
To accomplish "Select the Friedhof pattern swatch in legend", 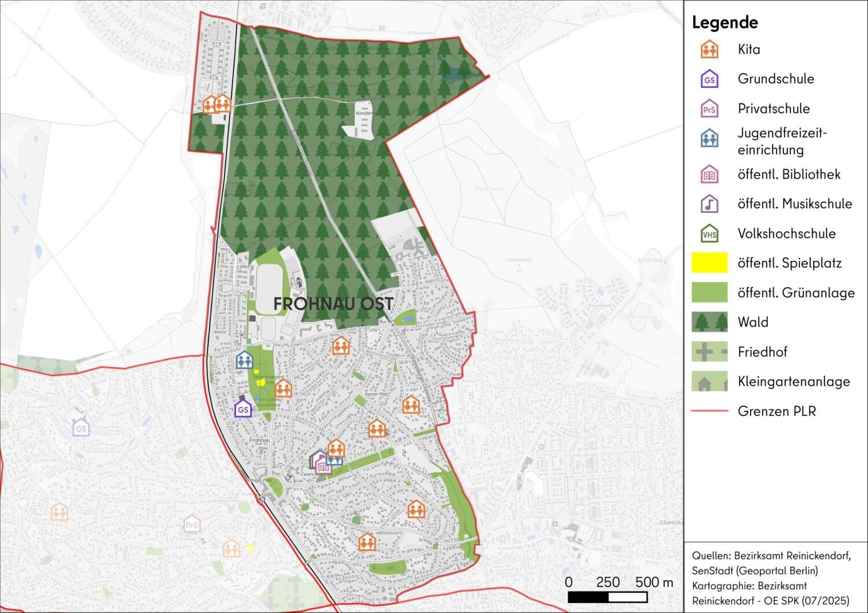I will click(709, 352).
